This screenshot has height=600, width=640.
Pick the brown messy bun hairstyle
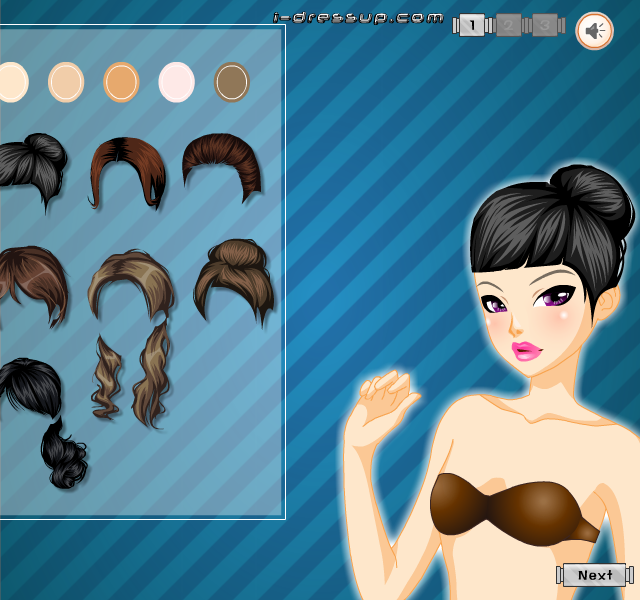tap(234, 282)
